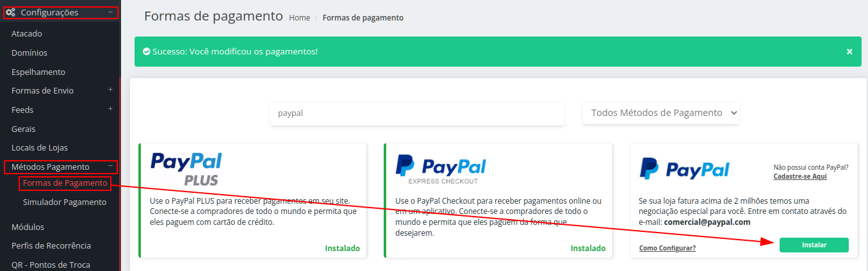Click the Configurações gears icon
This screenshot has height=271, width=868.
coord(11,12)
